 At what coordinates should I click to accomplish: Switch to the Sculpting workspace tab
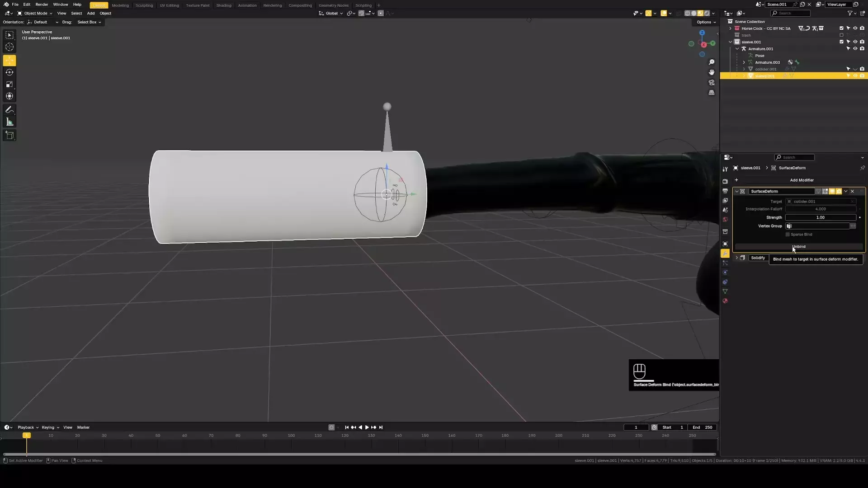144,5
